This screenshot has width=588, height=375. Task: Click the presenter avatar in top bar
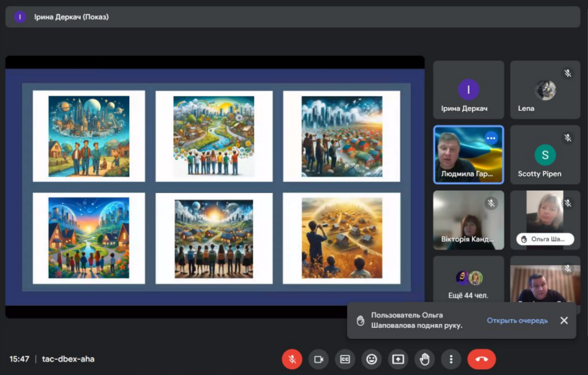pos(20,17)
